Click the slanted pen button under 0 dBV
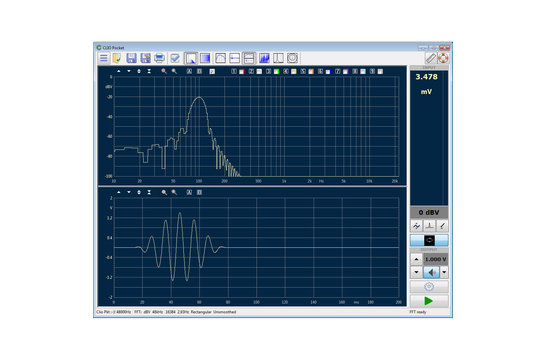This screenshot has height=360, width=546. [x=442, y=226]
